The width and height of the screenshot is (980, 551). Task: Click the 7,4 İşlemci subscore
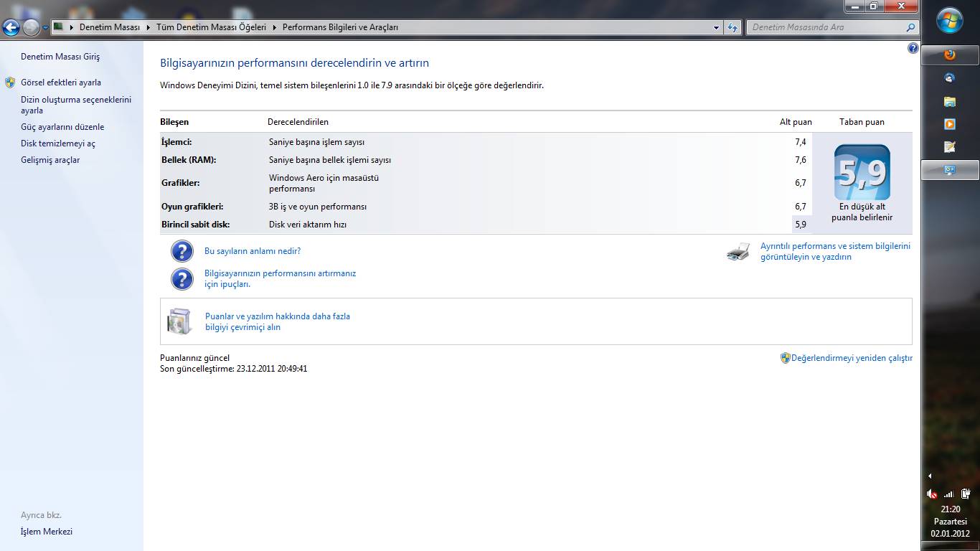click(x=801, y=142)
